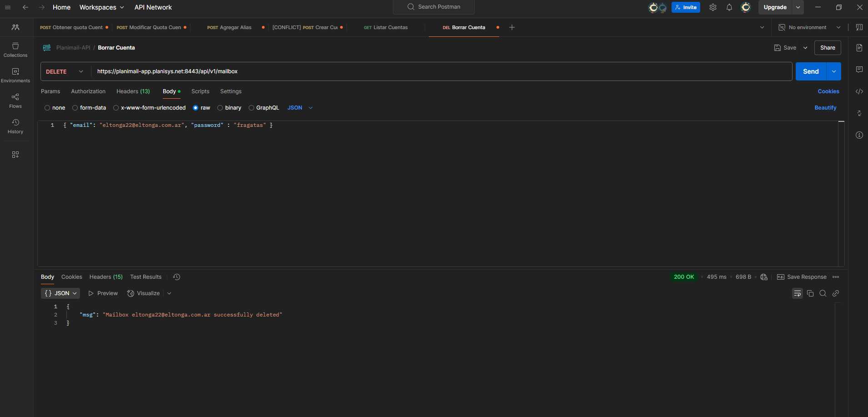Open the configure workspace sidebar grid icon
Screen dimensions: 868x417
click(x=15, y=155)
